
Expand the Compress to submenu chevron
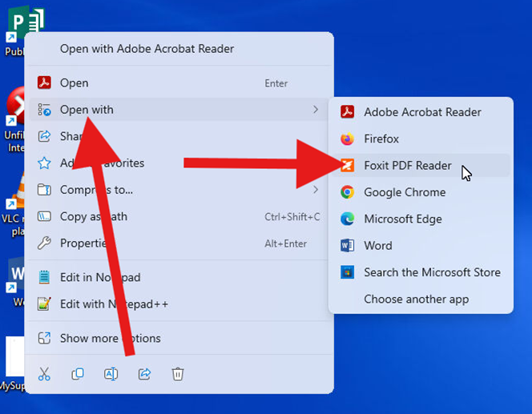click(316, 190)
